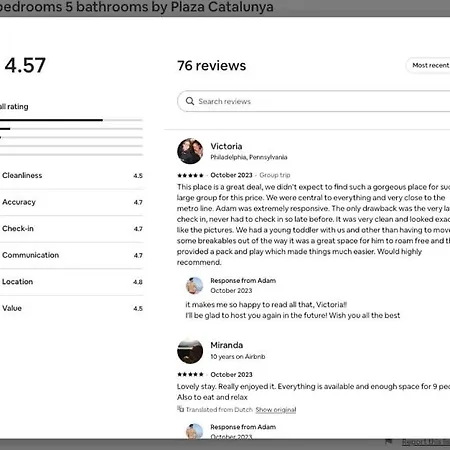Click Philadelphia, Pennsylvania location text
Image resolution: width=450 pixels, height=450 pixels.
pos(249,157)
